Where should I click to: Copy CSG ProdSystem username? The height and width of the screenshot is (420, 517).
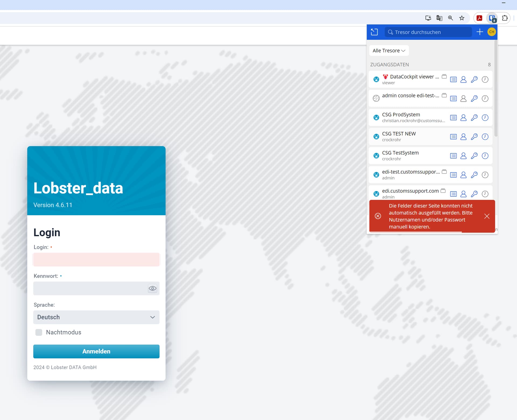463,118
